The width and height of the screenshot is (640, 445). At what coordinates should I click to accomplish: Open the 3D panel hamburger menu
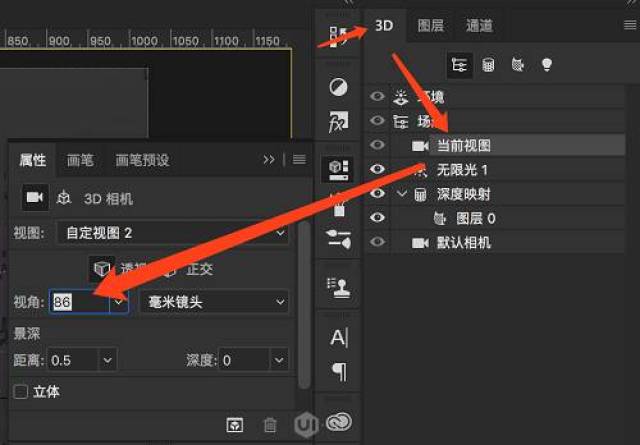pyautogui.click(x=630, y=25)
